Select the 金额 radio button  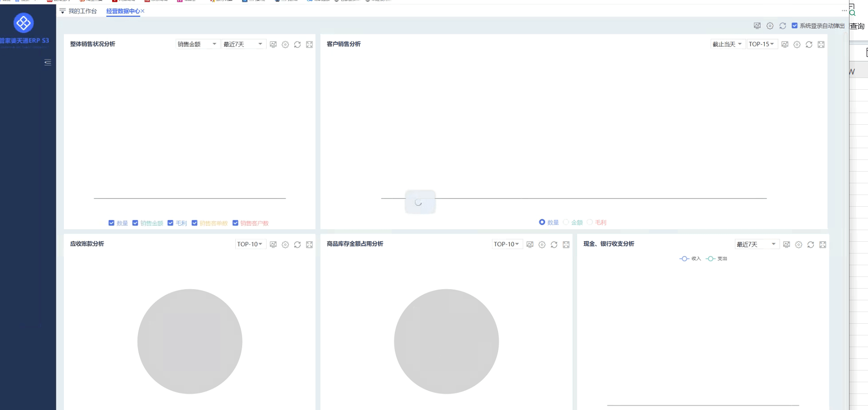(x=566, y=222)
